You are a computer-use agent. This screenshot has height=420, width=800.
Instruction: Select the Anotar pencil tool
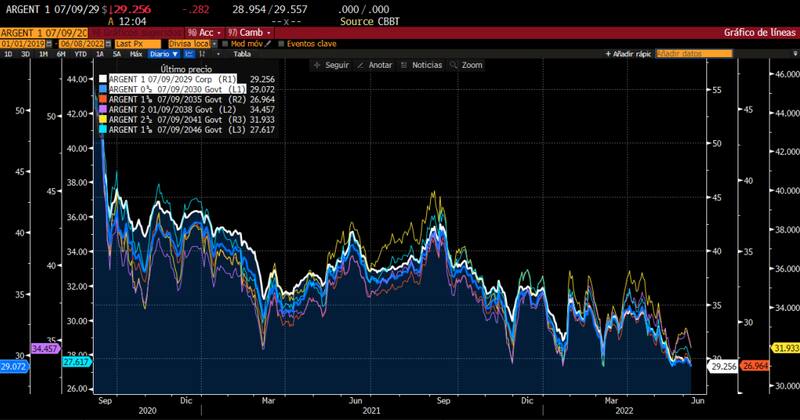pyautogui.click(x=361, y=65)
